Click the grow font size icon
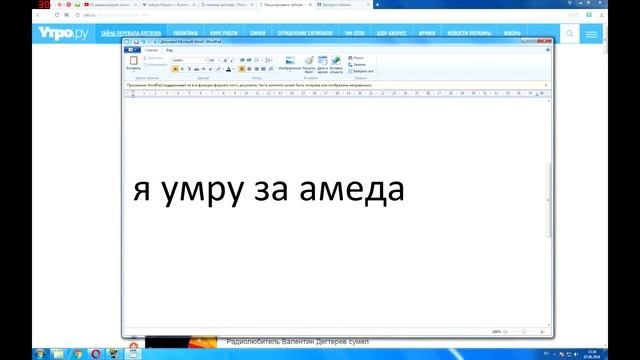 (x=225, y=60)
